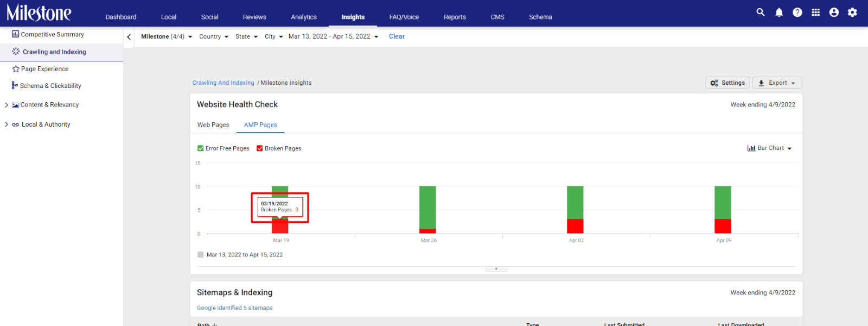Click the Content & Relevancy image icon

(15, 105)
